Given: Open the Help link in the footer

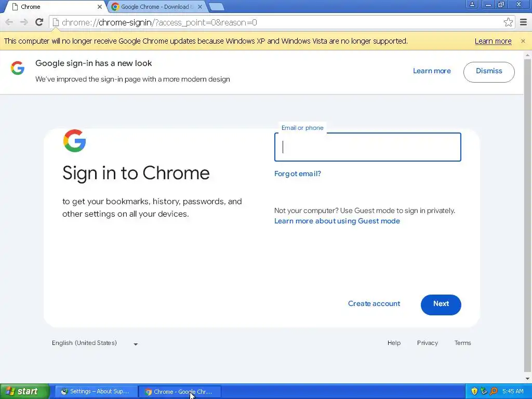Looking at the screenshot, I should pyautogui.click(x=394, y=343).
